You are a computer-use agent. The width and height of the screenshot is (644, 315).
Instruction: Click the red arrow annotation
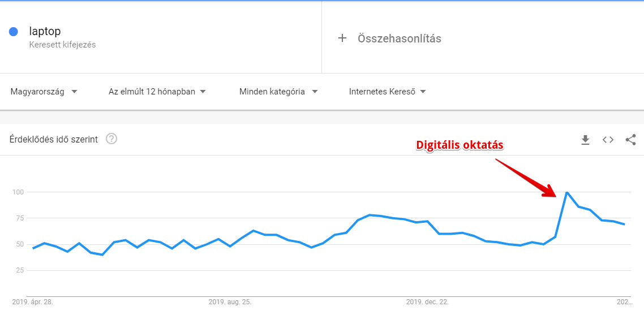coord(525,178)
